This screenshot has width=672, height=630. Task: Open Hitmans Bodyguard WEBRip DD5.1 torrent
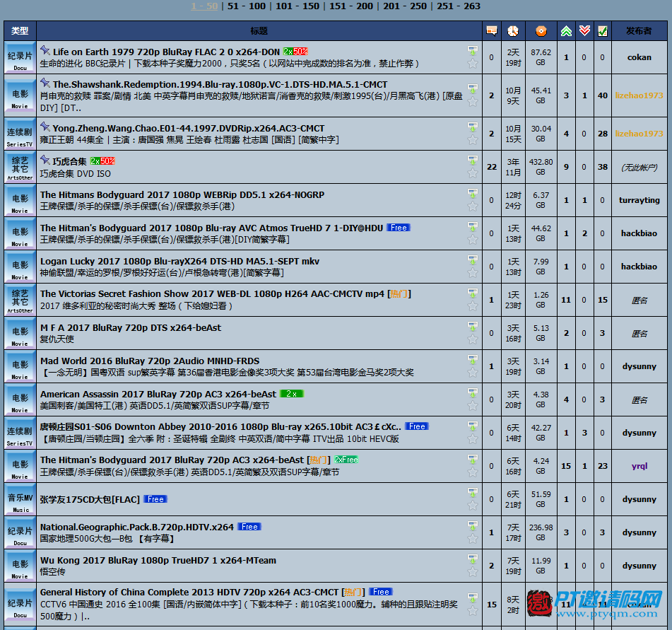(x=182, y=194)
